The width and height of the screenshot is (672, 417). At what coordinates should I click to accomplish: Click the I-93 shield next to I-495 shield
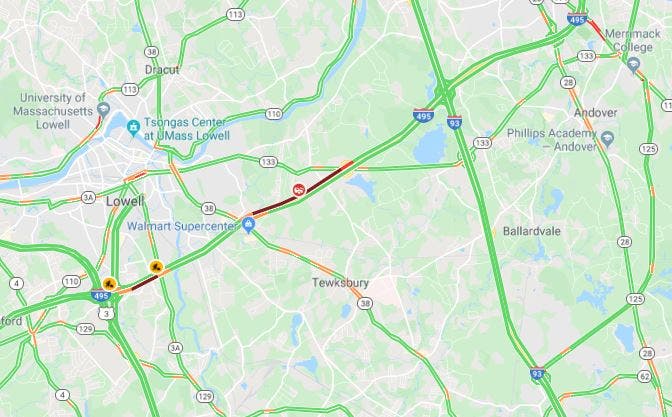point(454,123)
